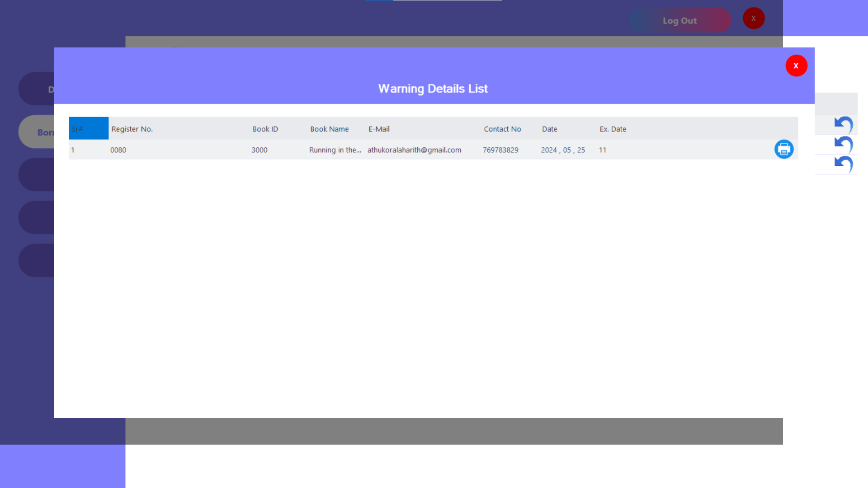
Task: Close the Warning Details List dialog
Action: tap(796, 66)
